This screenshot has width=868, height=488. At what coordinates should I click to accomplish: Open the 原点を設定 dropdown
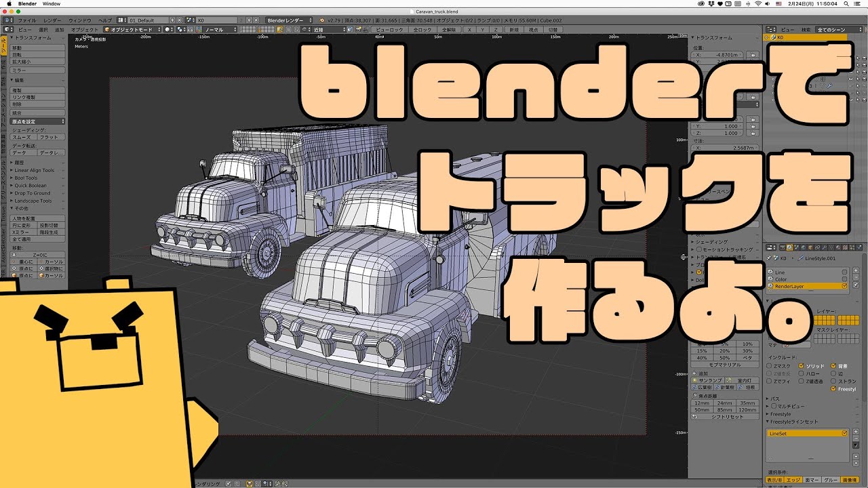[x=38, y=121]
